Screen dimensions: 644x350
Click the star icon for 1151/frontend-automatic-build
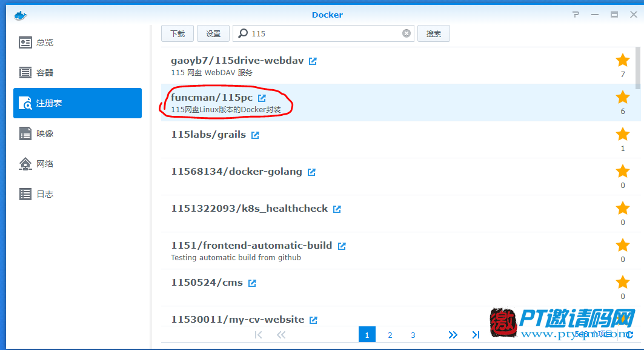coord(623,246)
